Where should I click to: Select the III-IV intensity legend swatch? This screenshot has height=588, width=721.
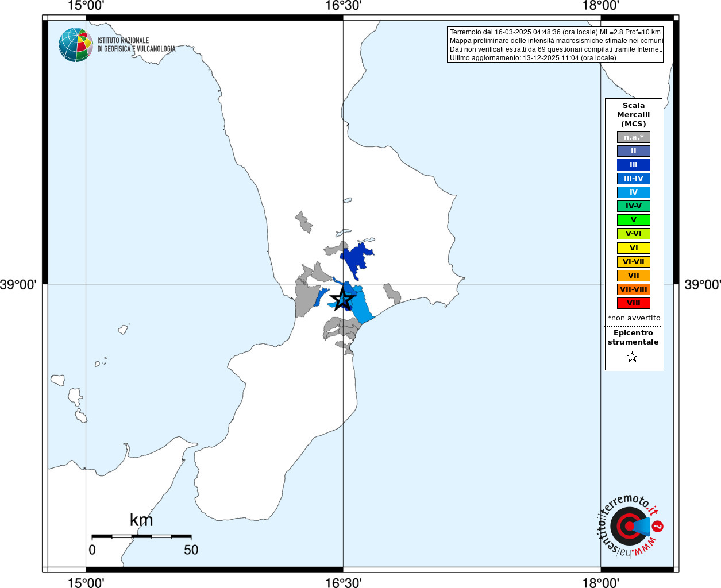click(634, 179)
